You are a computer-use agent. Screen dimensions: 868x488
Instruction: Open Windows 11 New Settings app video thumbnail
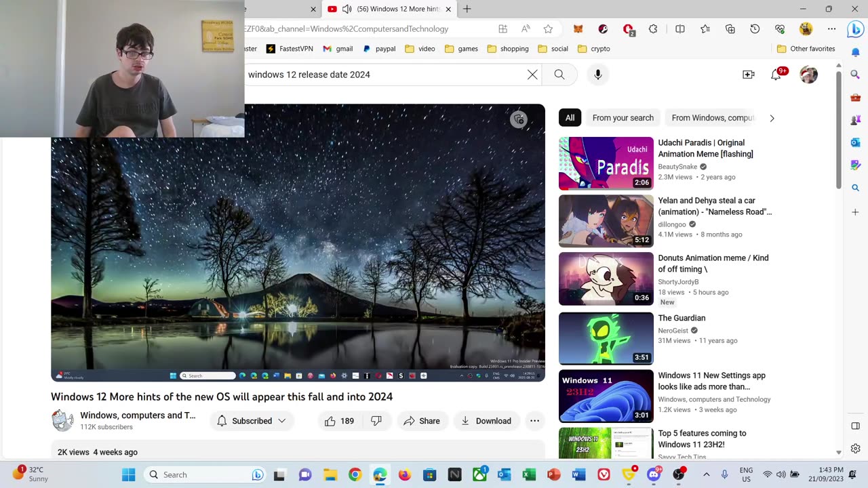pos(606,396)
